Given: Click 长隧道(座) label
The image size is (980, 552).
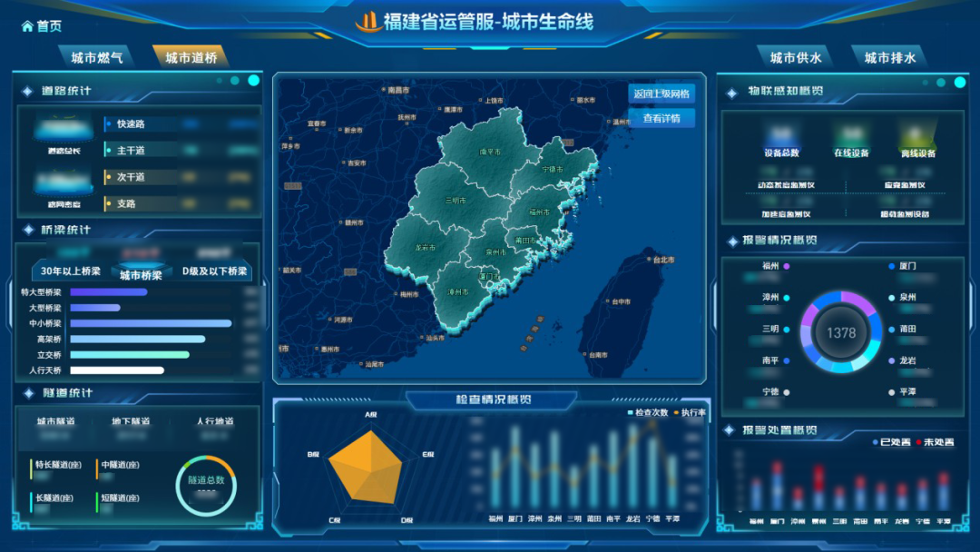Looking at the screenshot, I should coord(54,498).
